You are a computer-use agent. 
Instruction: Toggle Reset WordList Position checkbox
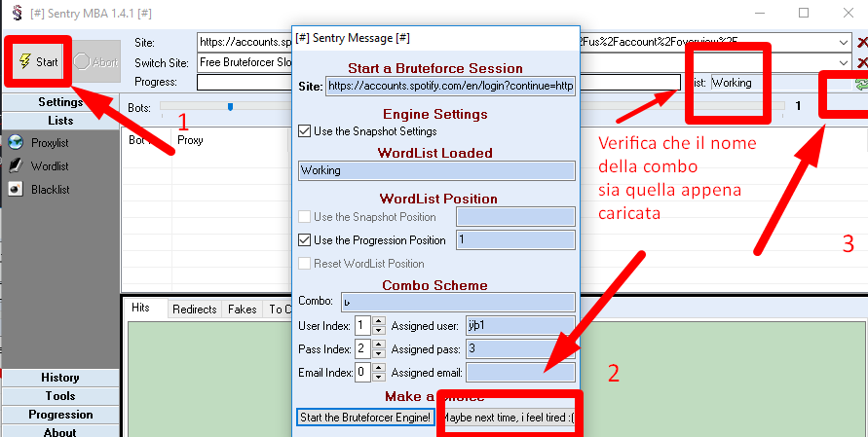point(305,264)
